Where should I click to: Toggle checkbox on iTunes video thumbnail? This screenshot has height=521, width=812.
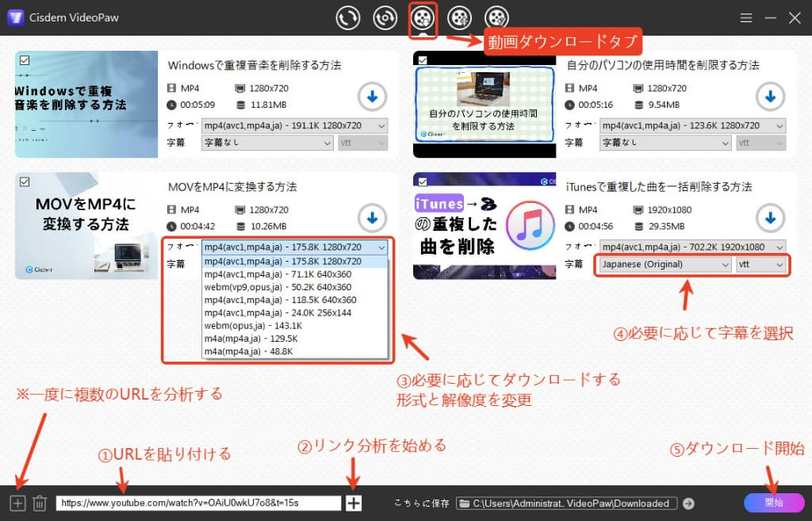[421, 181]
